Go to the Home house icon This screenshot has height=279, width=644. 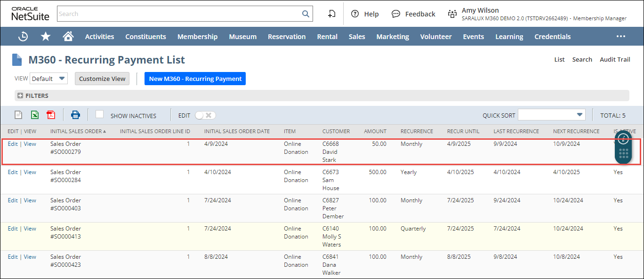coord(68,37)
